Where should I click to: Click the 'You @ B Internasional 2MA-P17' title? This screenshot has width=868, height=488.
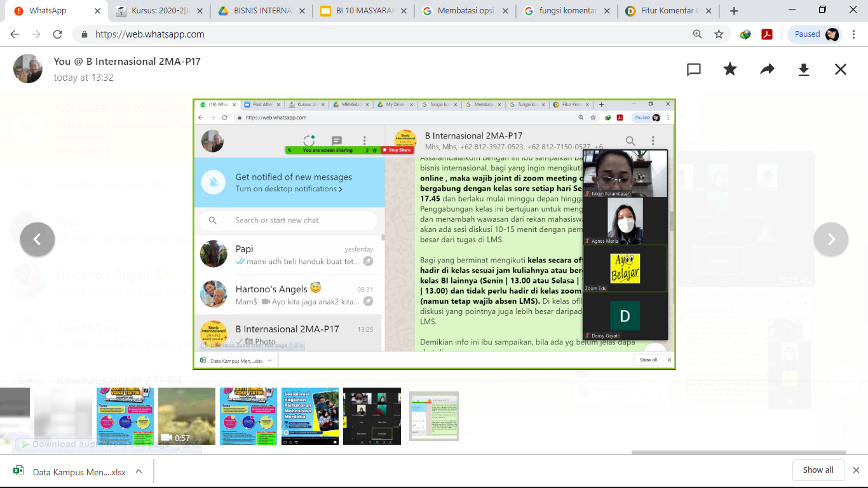click(127, 61)
